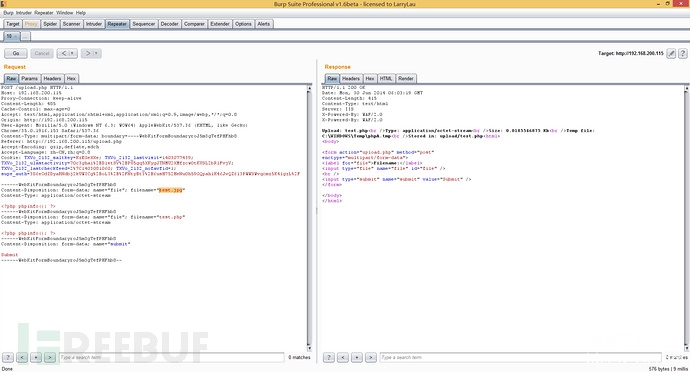Open the Repeater help question-mark icon

pos(683,54)
